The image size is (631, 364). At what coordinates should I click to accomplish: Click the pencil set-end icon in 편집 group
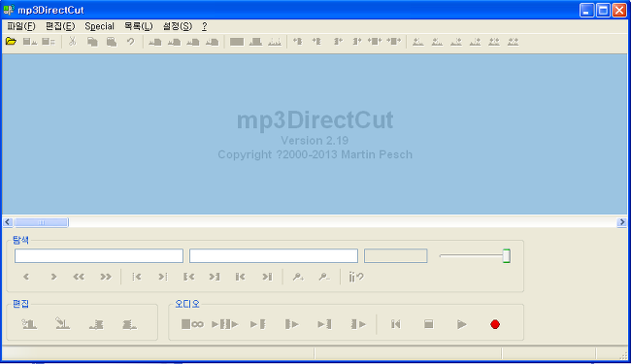62,324
